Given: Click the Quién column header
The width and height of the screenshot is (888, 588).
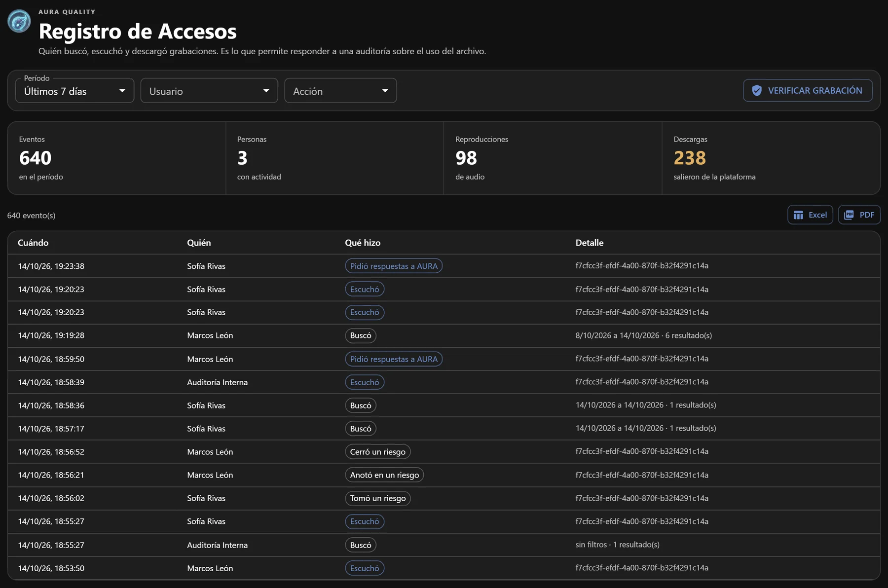Looking at the screenshot, I should point(199,243).
